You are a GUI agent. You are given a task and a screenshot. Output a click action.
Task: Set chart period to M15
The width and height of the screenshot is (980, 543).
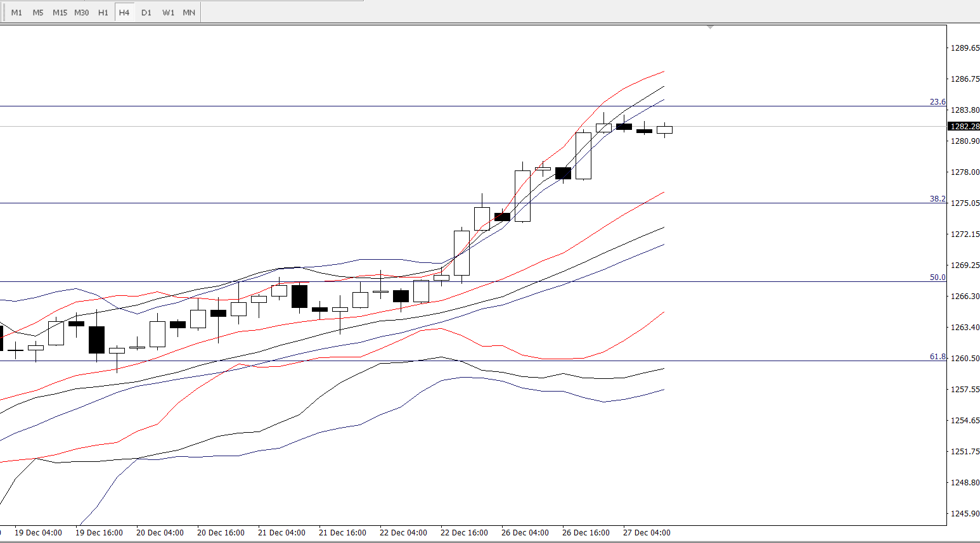[x=60, y=13]
